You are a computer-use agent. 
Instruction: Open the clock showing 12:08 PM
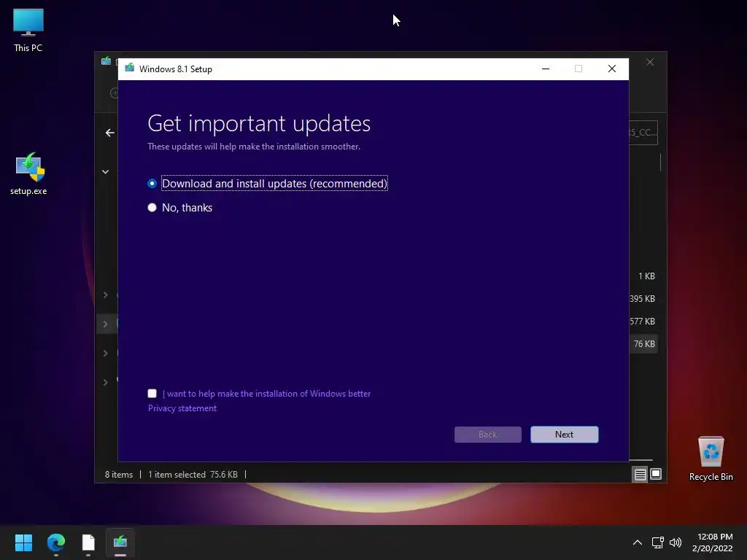[712, 542]
